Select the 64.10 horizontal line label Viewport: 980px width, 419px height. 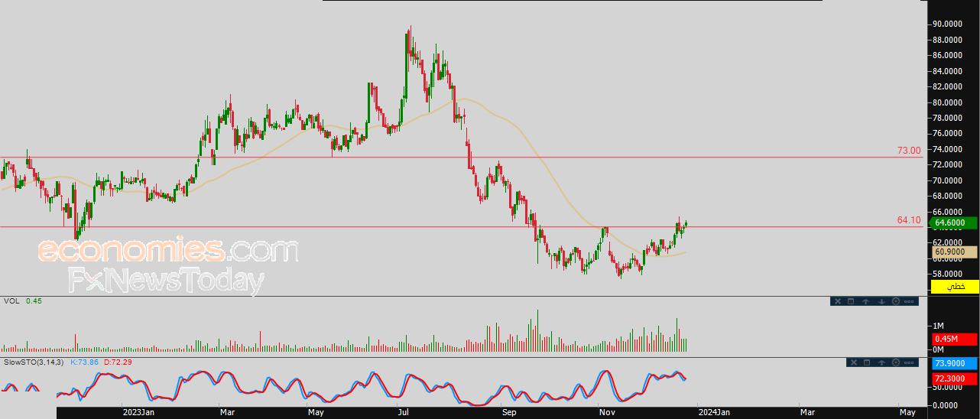(909, 220)
